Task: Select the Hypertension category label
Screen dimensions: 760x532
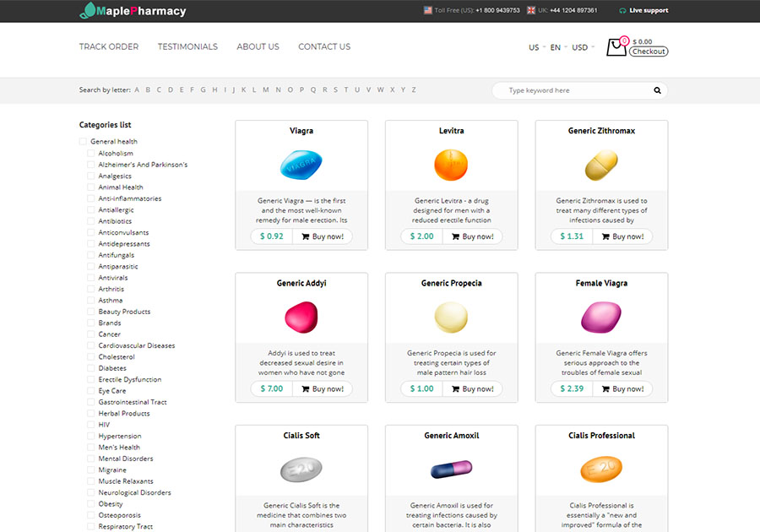Action: [x=120, y=436]
